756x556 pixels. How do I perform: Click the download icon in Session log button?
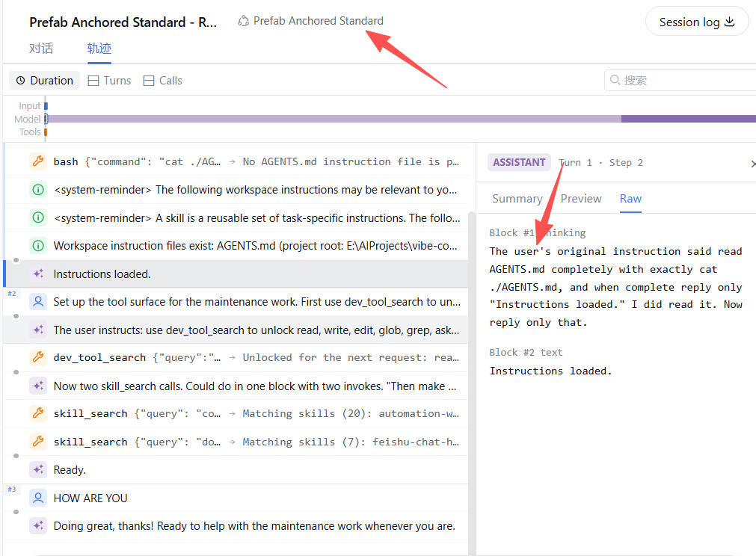pyautogui.click(x=730, y=22)
